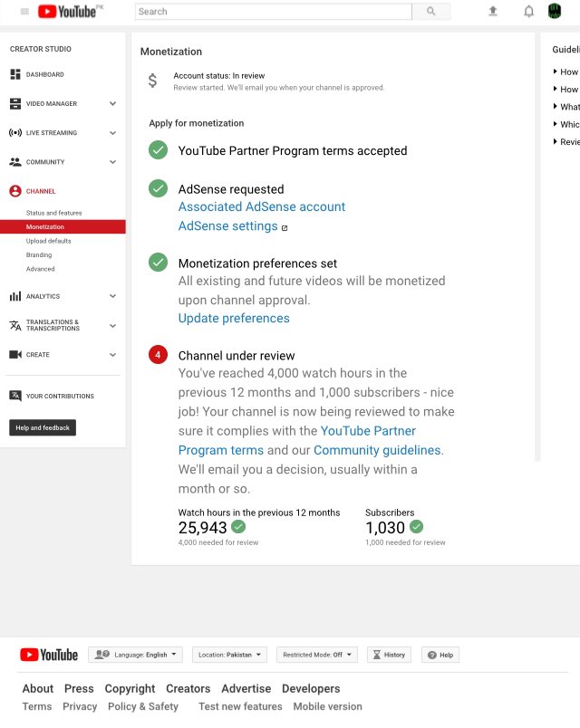Viewport: 580px width, 728px height.
Task: Click the Help footer button
Action: (440, 655)
